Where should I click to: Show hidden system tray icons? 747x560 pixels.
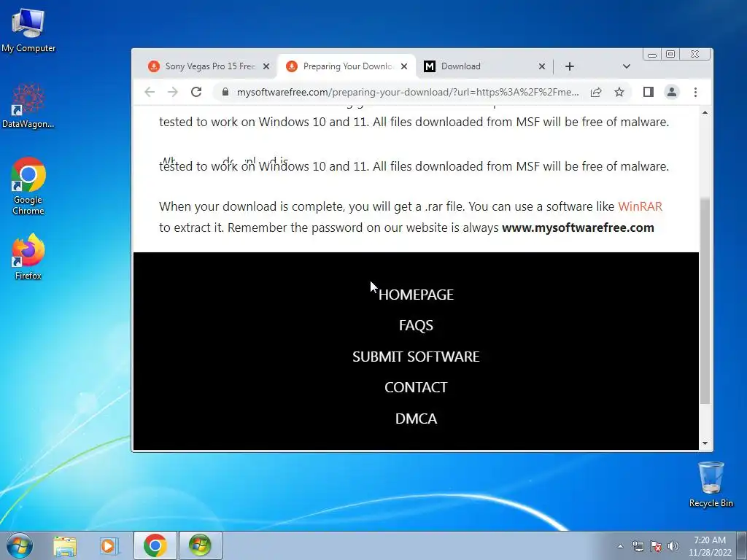tap(620, 546)
